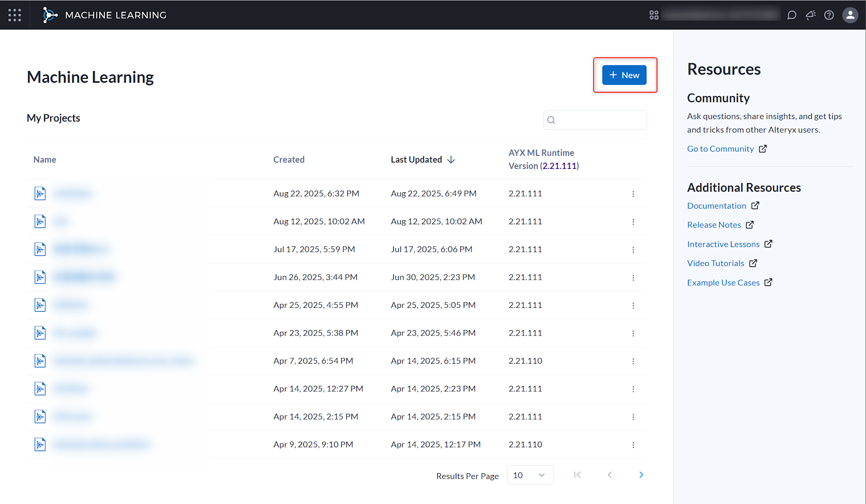866x504 pixels.
Task: Open the Results Per Page dropdown showing 10
Action: click(x=530, y=475)
